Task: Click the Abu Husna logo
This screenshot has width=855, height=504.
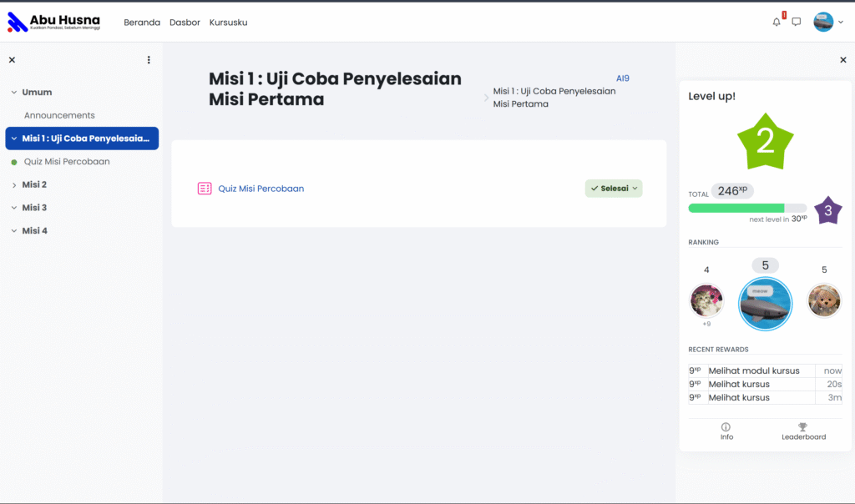Action: 54,23
